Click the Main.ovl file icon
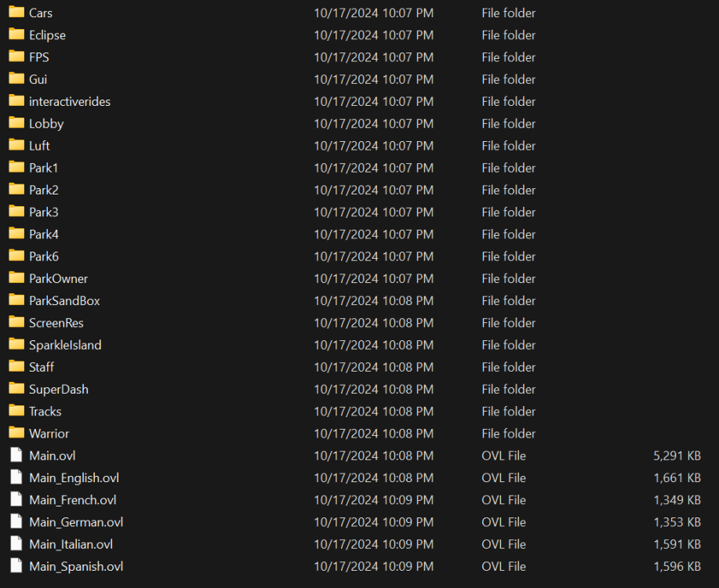 [16, 456]
